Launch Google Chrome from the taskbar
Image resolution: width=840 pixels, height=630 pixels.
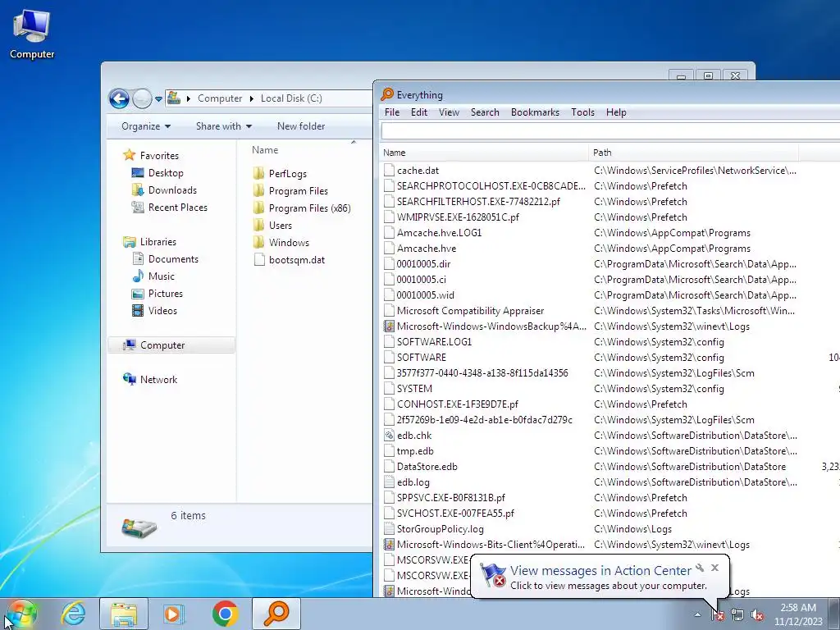[x=225, y=614]
